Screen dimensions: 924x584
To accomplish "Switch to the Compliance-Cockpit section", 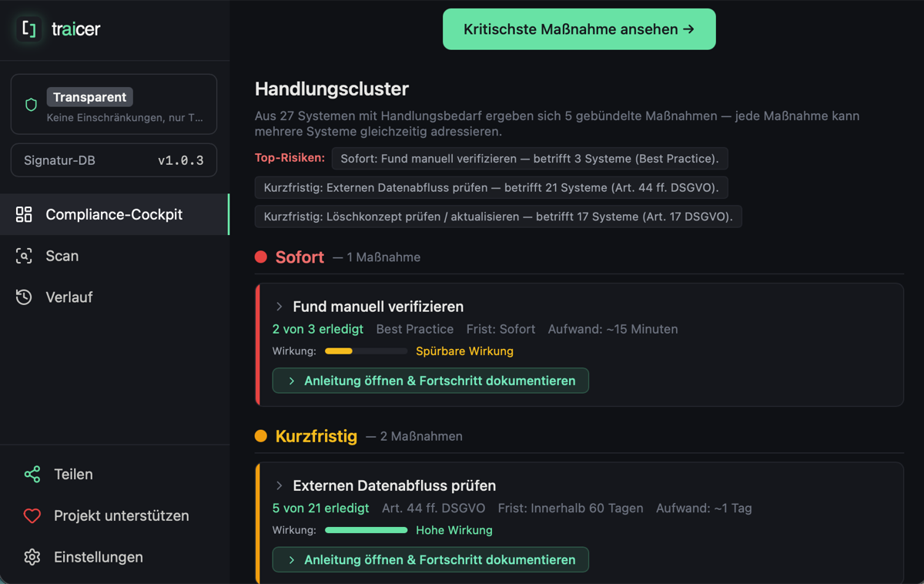I will (115, 215).
